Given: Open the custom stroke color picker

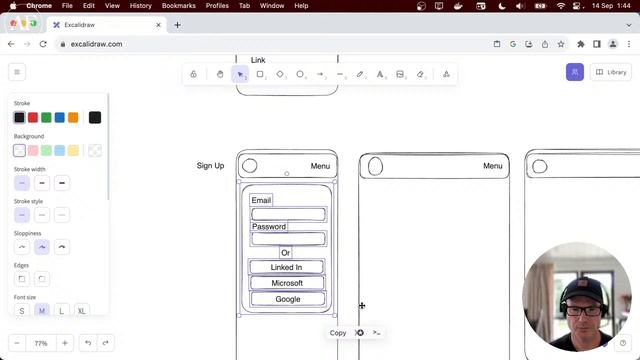Looking at the screenshot, I should 95,118.
